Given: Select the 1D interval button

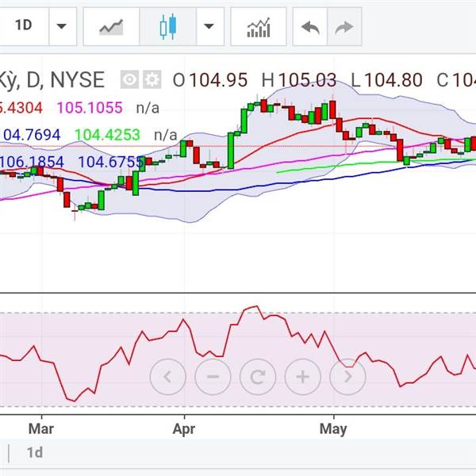Looking at the screenshot, I should tap(24, 26).
